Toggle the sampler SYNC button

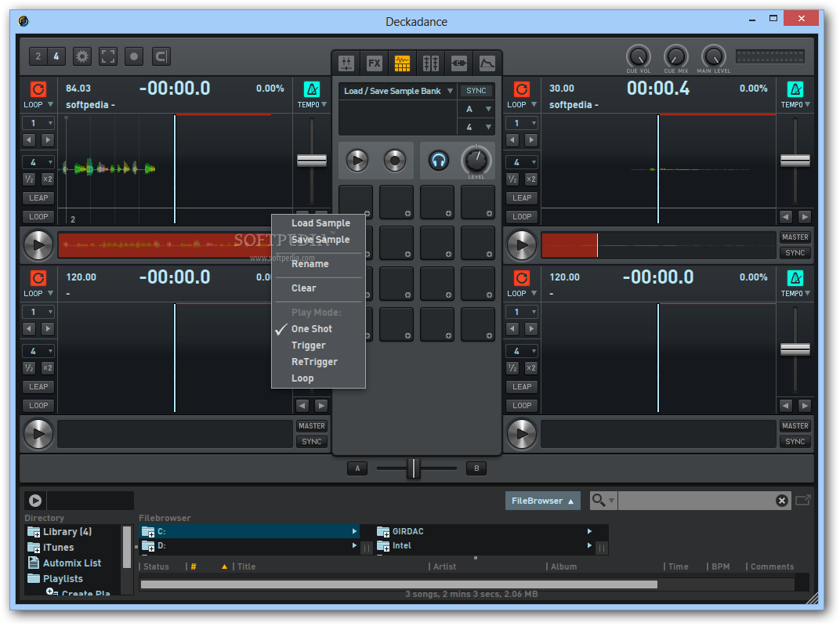pos(476,91)
